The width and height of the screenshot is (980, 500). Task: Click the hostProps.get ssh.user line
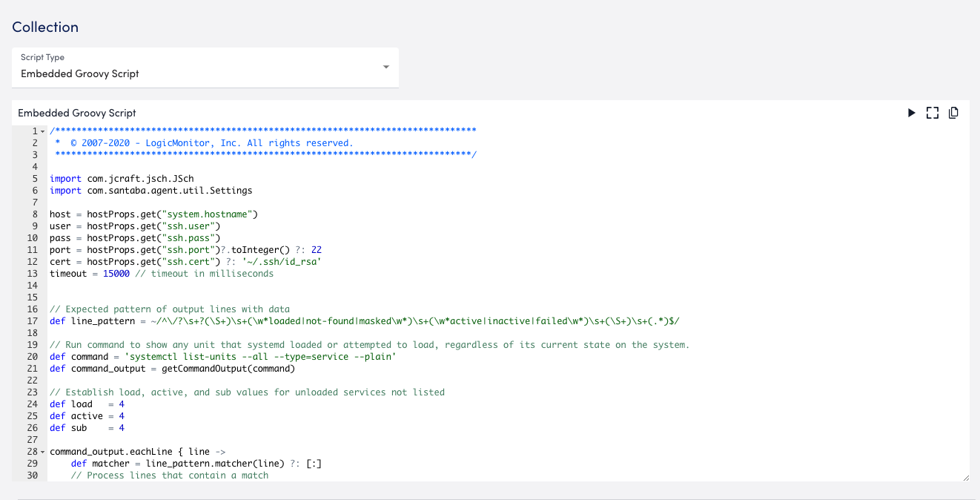[x=133, y=226]
